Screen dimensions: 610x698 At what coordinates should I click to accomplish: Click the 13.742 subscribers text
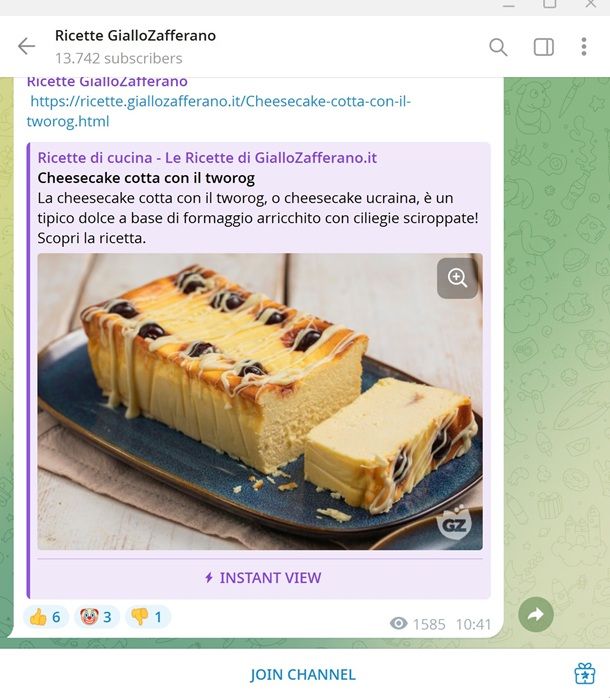pos(118,58)
